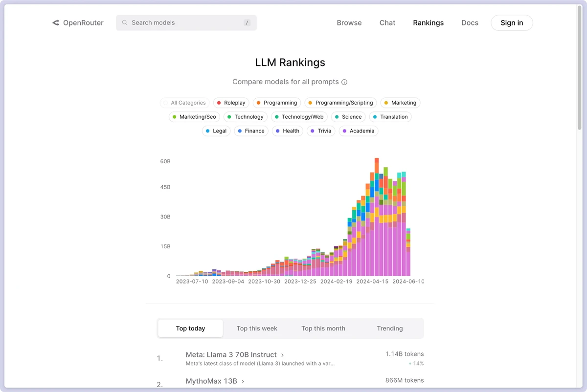This screenshot has width=587, height=392.
Task: Toggle the Programming category chip
Action: (x=277, y=103)
